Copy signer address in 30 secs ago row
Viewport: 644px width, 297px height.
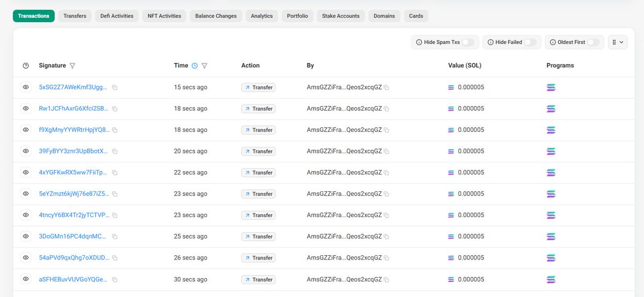tap(386, 280)
